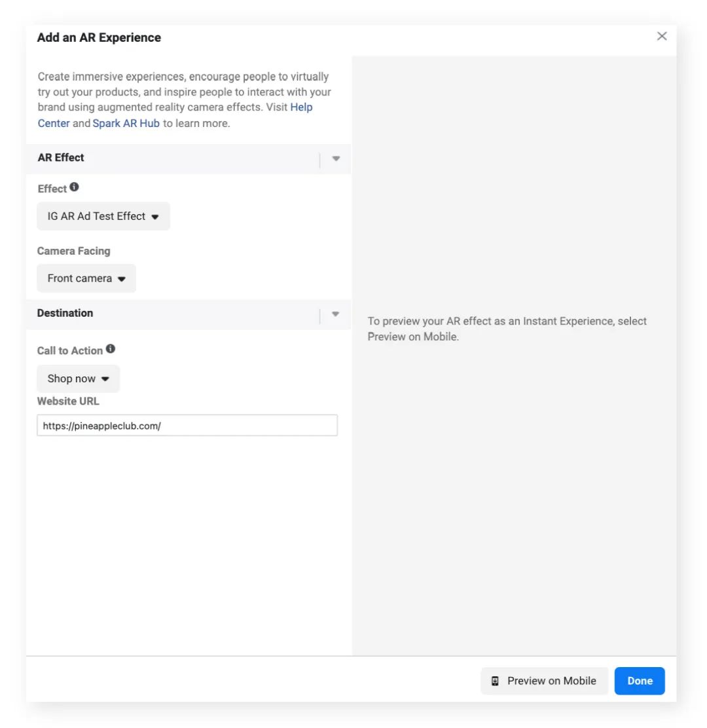707x728 pixels.
Task: Collapse the Destination section arrow
Action: click(335, 314)
